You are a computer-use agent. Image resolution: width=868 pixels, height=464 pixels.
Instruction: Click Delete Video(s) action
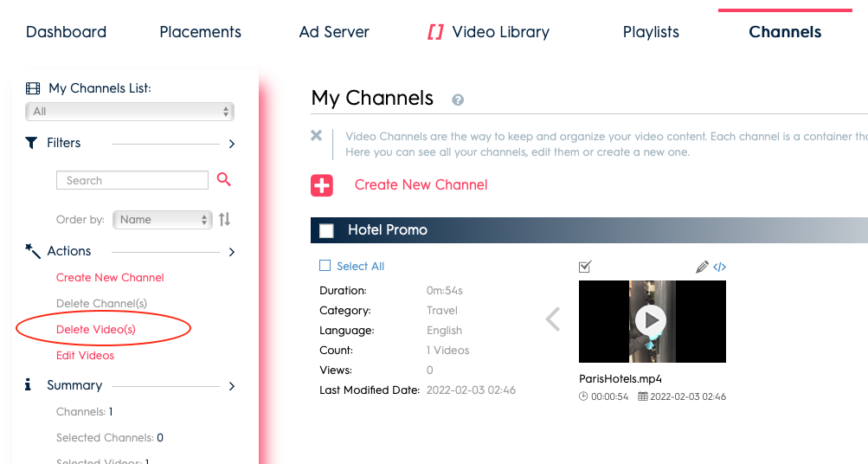click(96, 330)
